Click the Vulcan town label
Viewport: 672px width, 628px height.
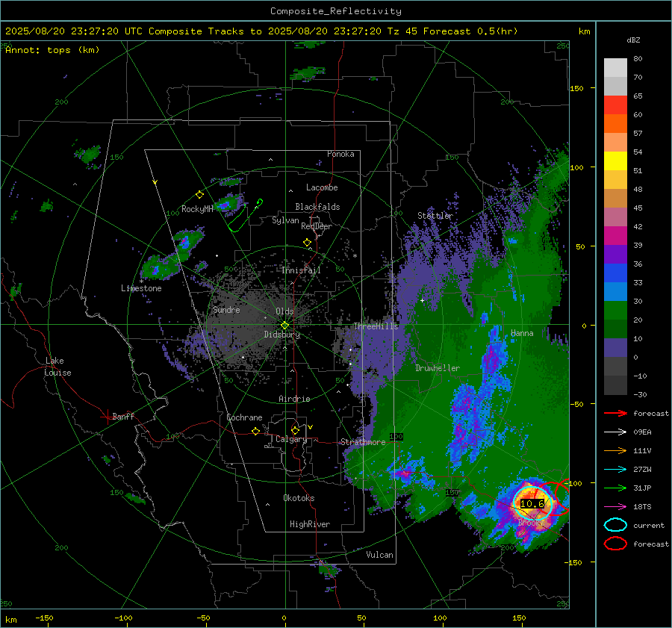380,555
